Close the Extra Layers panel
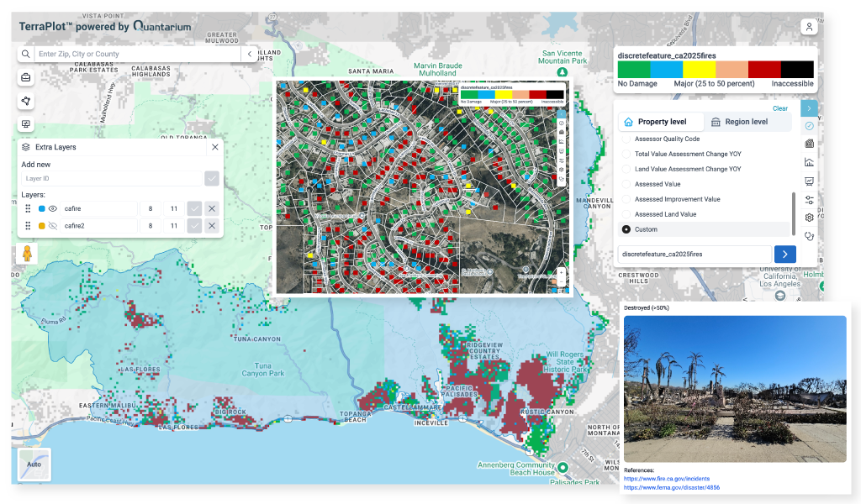 point(214,147)
